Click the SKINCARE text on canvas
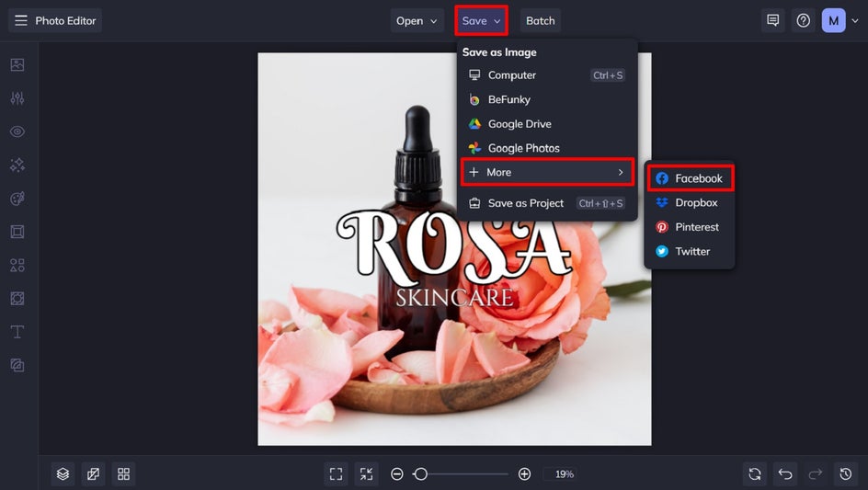This screenshot has height=490, width=868. 454,298
